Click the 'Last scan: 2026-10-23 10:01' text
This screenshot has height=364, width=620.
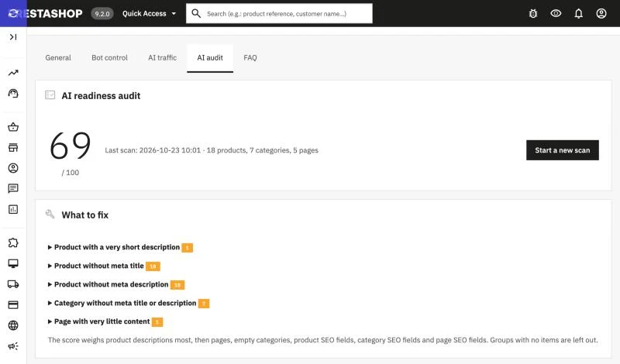pyautogui.click(x=153, y=150)
